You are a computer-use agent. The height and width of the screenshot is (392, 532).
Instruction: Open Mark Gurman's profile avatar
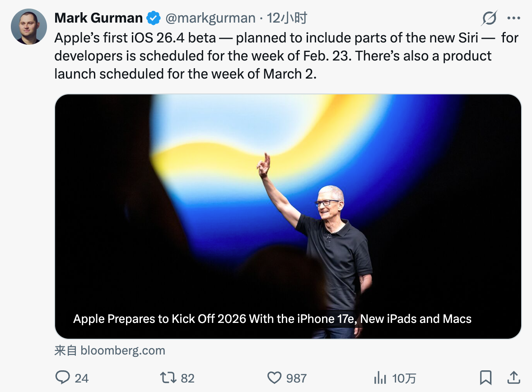pyautogui.click(x=29, y=27)
